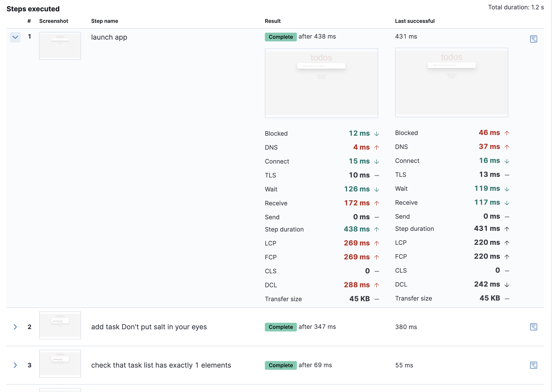The width and height of the screenshot is (555, 392).
Task: Select the 'launch app' step name
Action: [109, 37]
